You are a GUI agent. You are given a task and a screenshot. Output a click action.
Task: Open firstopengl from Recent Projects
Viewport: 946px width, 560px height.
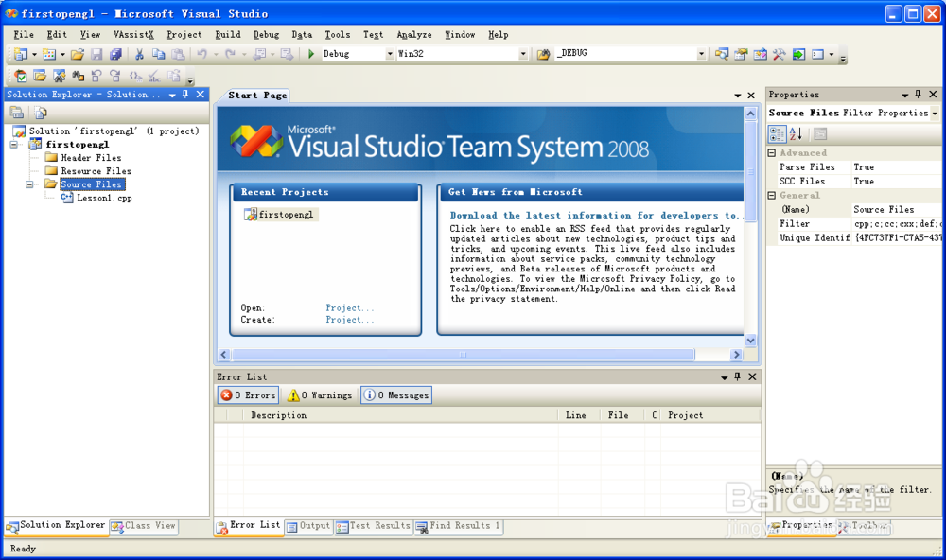click(286, 214)
